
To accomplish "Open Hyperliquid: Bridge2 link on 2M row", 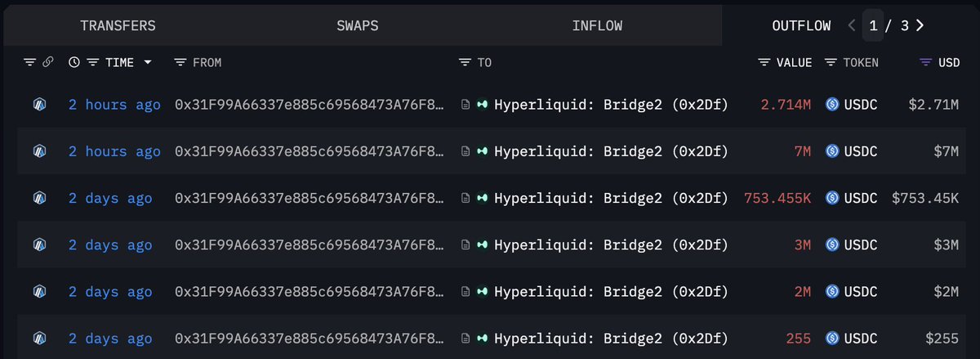I will (611, 291).
